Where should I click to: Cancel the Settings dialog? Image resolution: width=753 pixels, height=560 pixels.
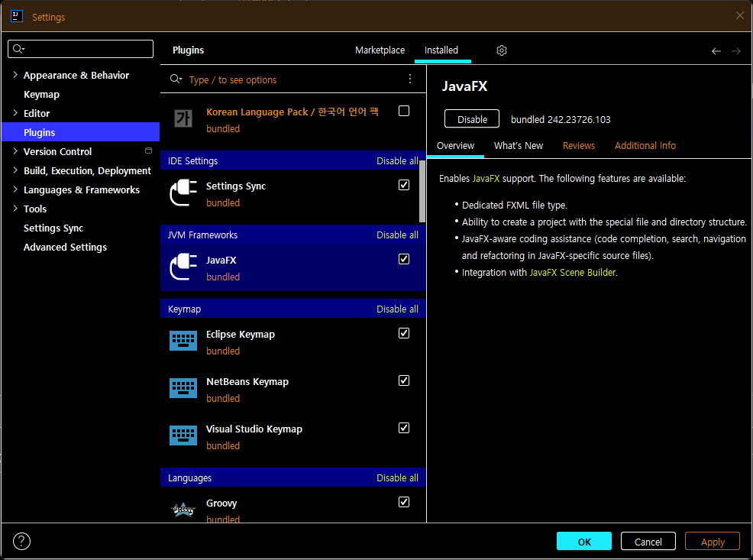(x=648, y=541)
